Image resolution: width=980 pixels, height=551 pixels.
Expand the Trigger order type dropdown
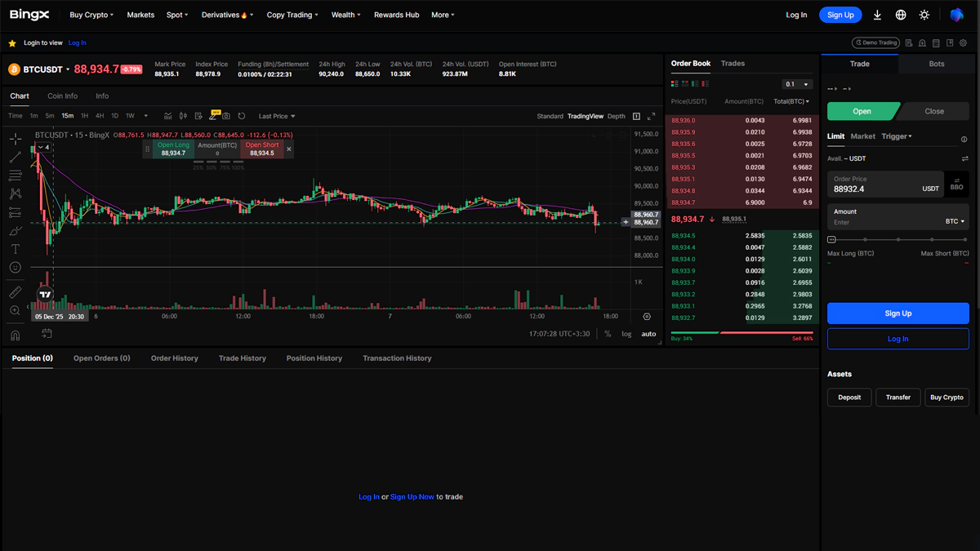click(x=897, y=136)
